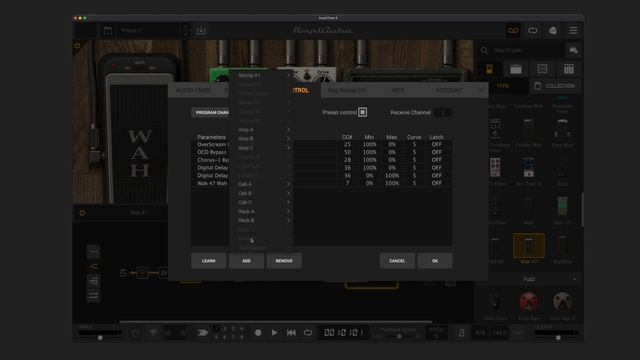Select the cabinet gear category icon
Image resolution: width=640 pixels, height=360 pixels.
[x=542, y=69]
